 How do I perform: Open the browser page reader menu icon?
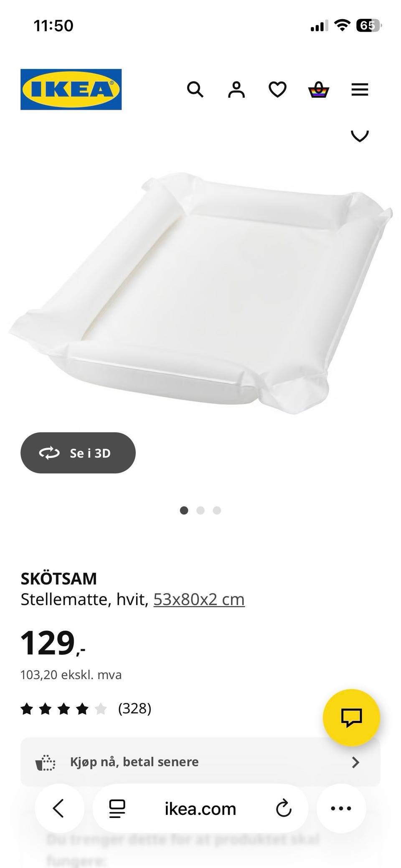117,809
